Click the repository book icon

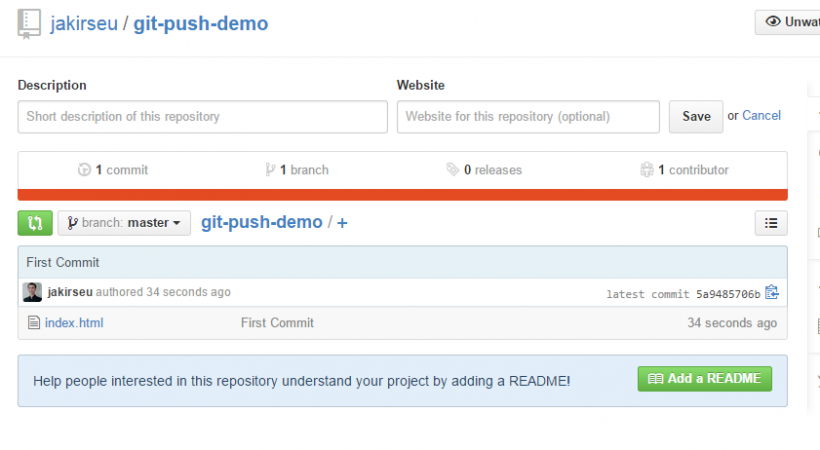[29, 23]
